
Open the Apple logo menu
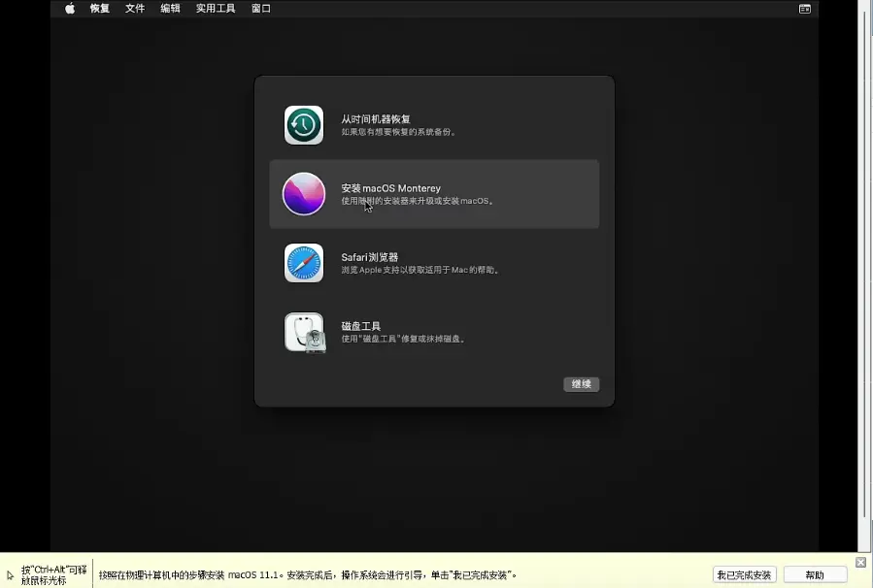[x=70, y=9]
